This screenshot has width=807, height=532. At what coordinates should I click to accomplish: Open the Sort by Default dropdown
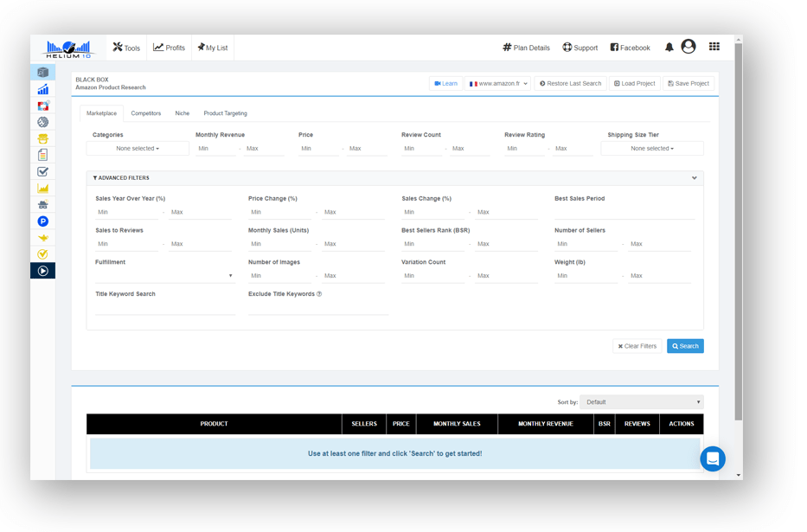pos(641,402)
